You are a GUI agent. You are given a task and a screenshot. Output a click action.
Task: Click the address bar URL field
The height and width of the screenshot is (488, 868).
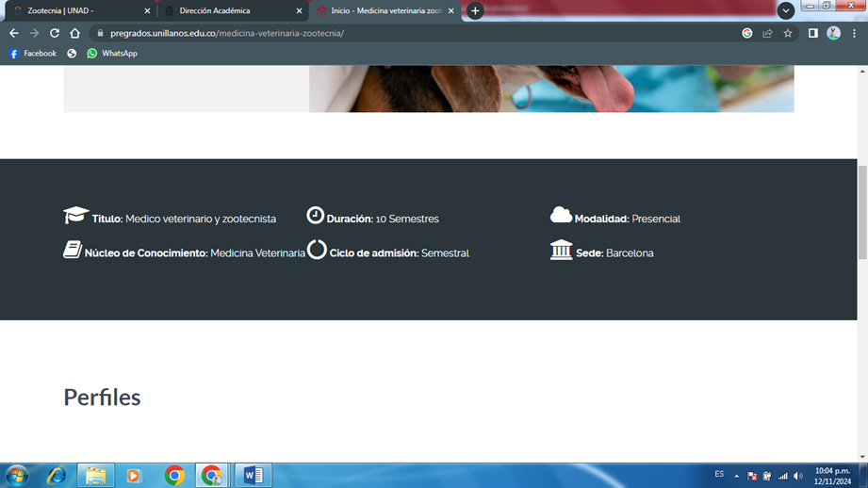point(377,33)
